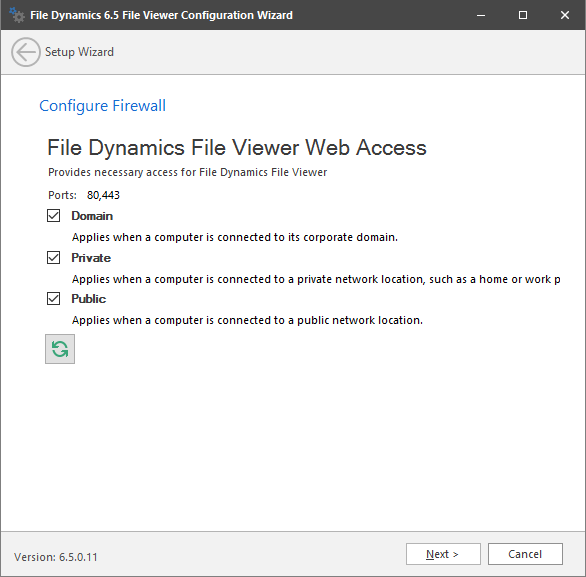Toggle the Private profile checkbox

53,257
